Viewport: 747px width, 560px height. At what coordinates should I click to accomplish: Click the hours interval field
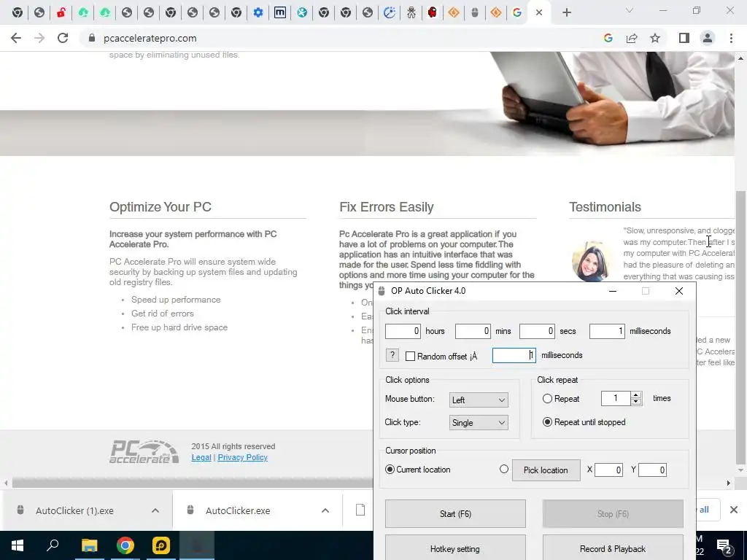(403, 331)
